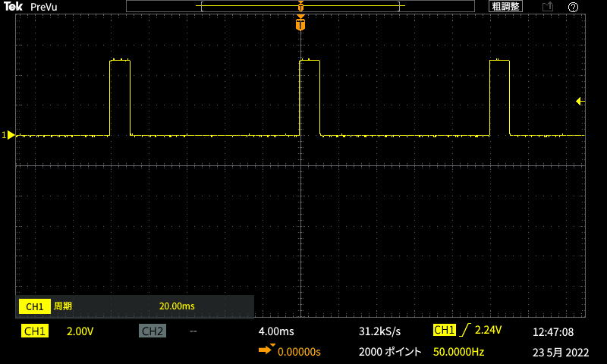Select the CH1 ground reference marker
The image size is (607, 364).
(9, 135)
